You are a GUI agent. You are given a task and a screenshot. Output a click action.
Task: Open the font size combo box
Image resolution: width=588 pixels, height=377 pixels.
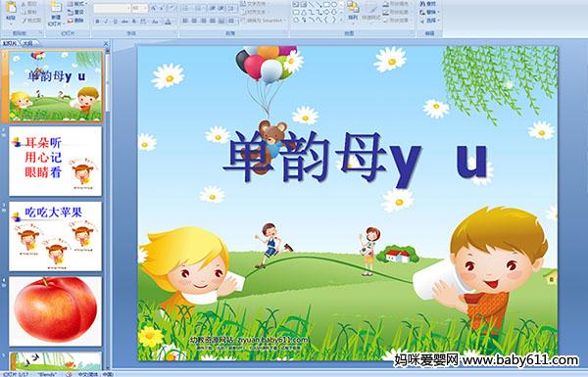(x=139, y=8)
